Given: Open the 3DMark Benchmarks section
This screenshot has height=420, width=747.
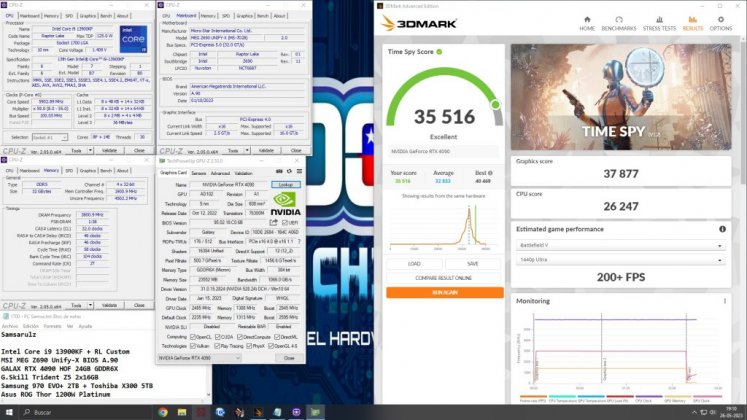Looking at the screenshot, I should 619,23.
